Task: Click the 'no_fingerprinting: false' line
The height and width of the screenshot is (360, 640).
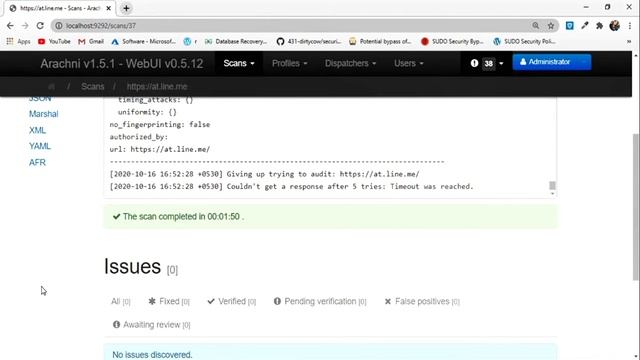Action: click(160, 124)
